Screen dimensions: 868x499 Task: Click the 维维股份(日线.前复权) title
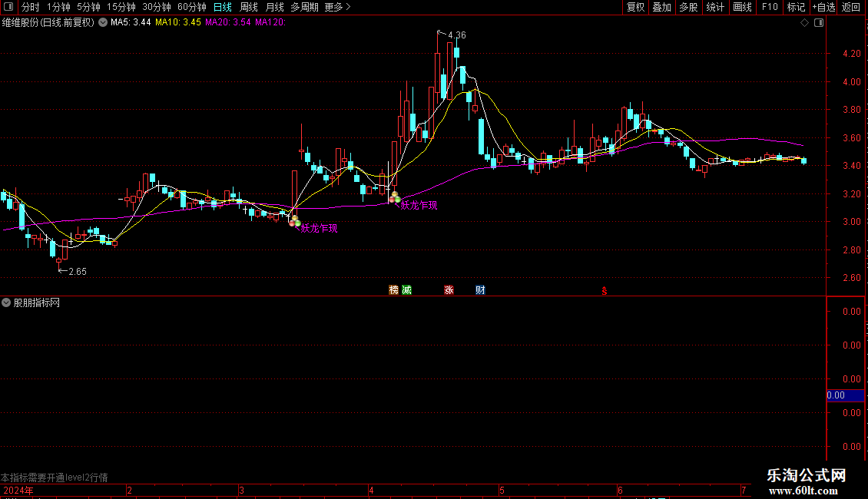pos(48,23)
